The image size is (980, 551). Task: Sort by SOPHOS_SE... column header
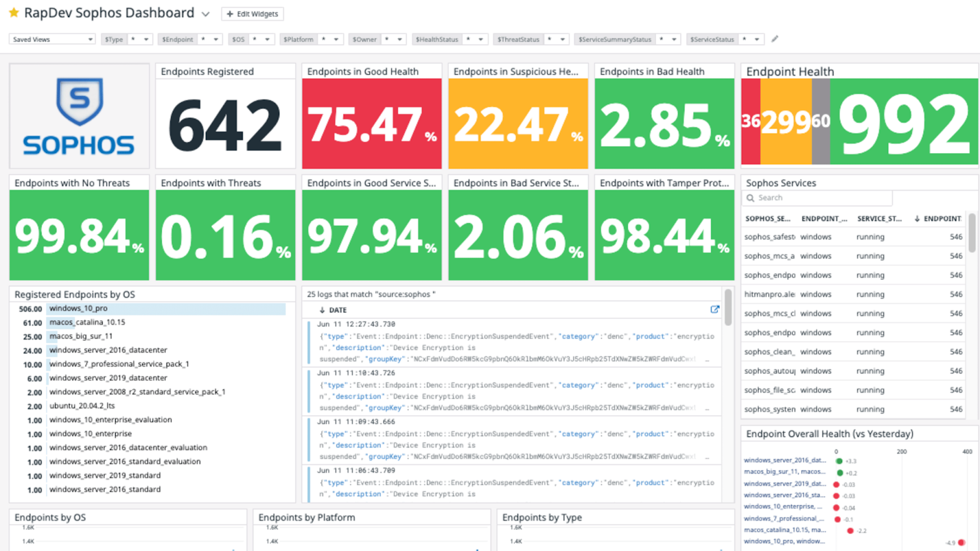(767, 219)
